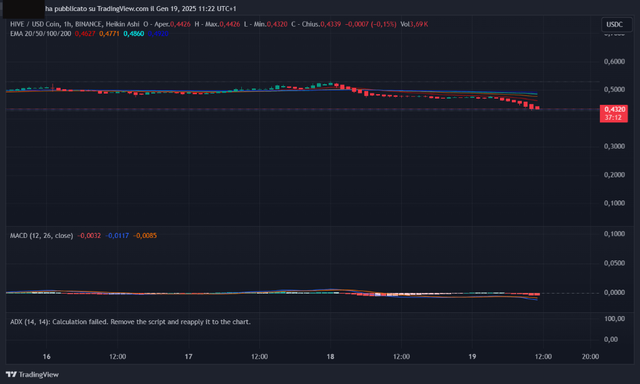640x384 pixels.
Task: Click the MACD (12, 26, close) legend
Action: 42,235
